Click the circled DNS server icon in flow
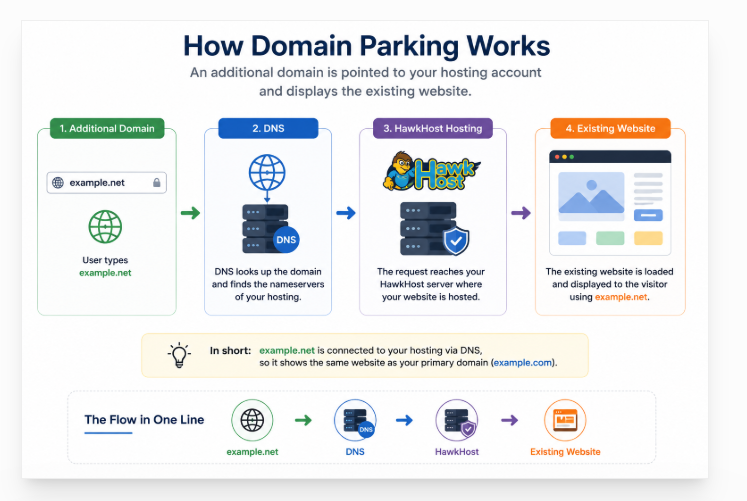 [355, 420]
